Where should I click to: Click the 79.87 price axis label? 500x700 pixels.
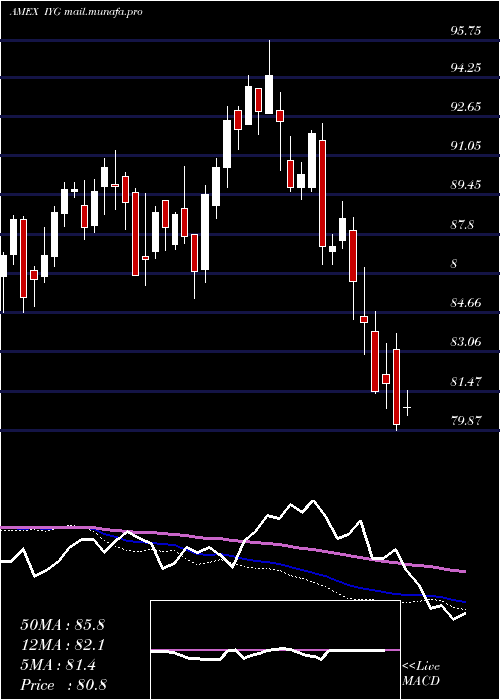[x=466, y=420]
